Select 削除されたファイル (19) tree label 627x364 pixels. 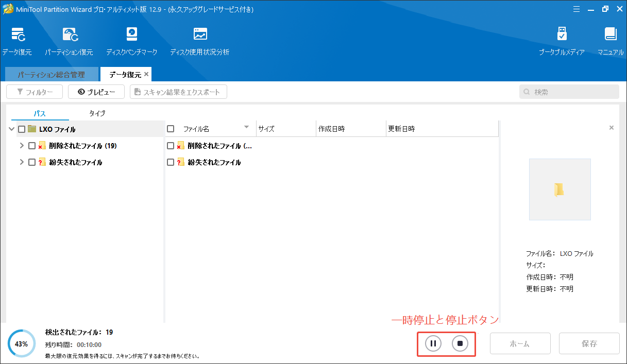click(83, 146)
